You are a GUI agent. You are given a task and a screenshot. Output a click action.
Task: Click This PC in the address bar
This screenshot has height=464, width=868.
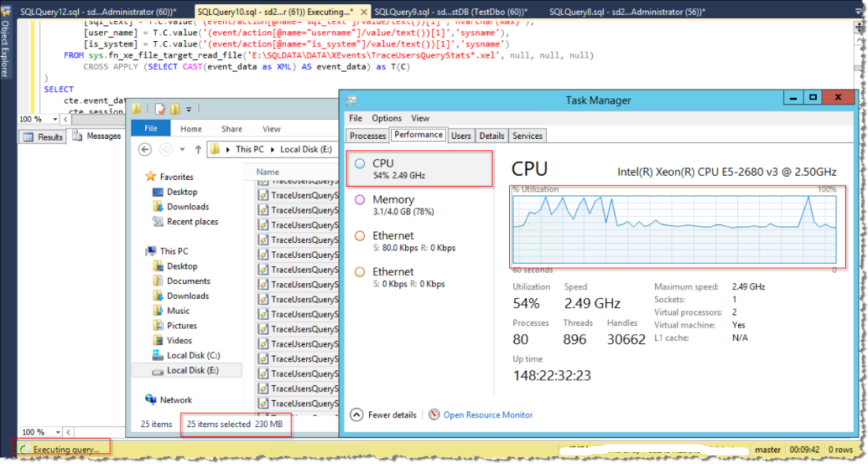pyautogui.click(x=250, y=149)
